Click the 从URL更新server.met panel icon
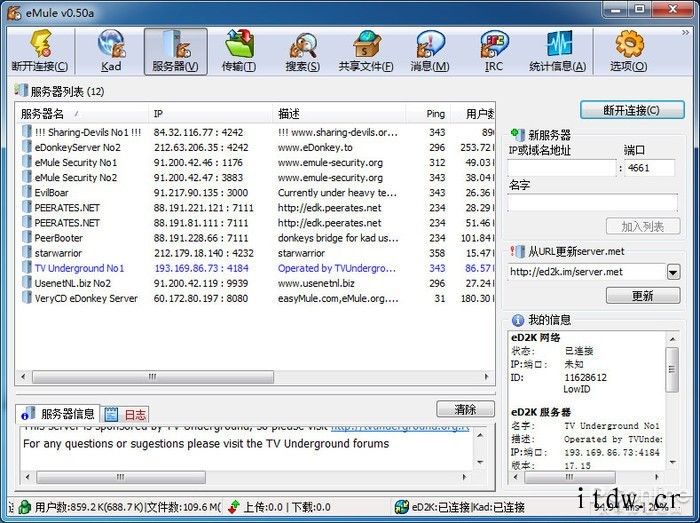The image size is (700, 523). pos(517,251)
